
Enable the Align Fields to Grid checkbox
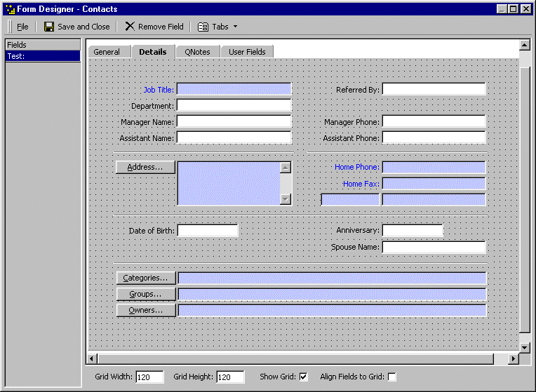(x=392, y=377)
